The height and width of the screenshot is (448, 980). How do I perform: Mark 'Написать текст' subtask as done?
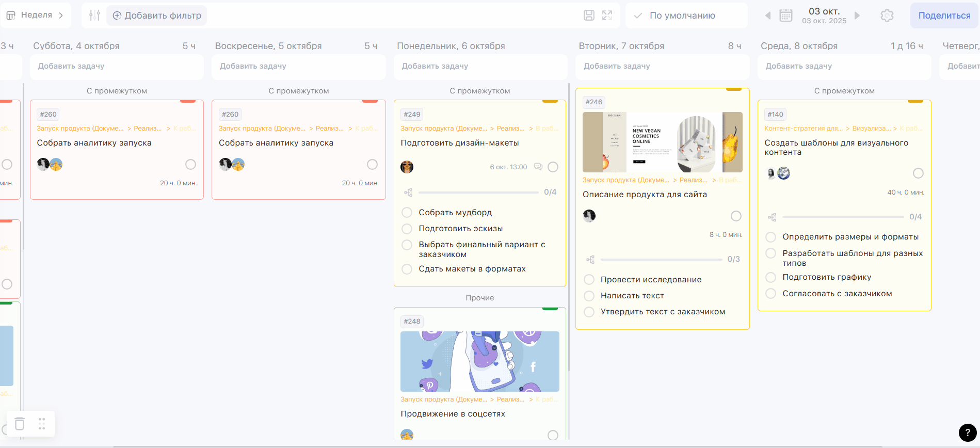[x=589, y=296]
